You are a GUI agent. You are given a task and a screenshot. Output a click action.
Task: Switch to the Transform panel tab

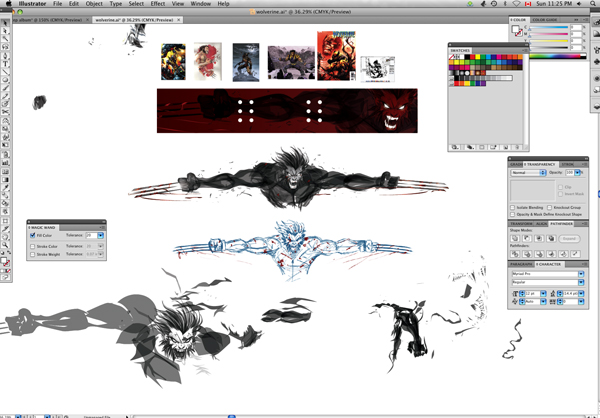click(521, 224)
